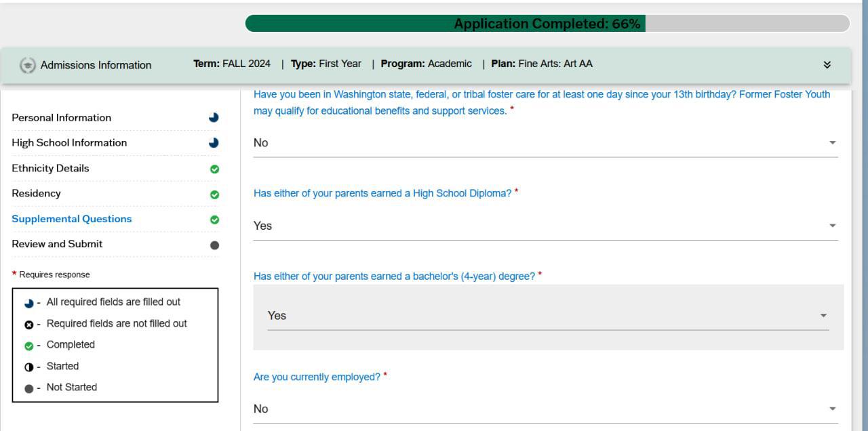Click the Review and Submit gray status dot
This screenshot has height=431, width=868.
pyautogui.click(x=214, y=245)
